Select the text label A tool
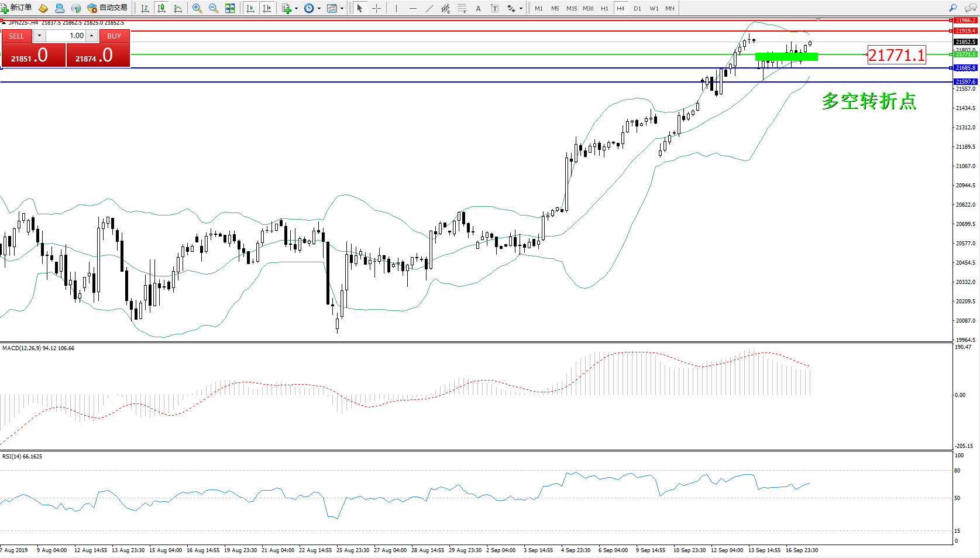Viewport: 980px width, 558px height. (x=478, y=8)
